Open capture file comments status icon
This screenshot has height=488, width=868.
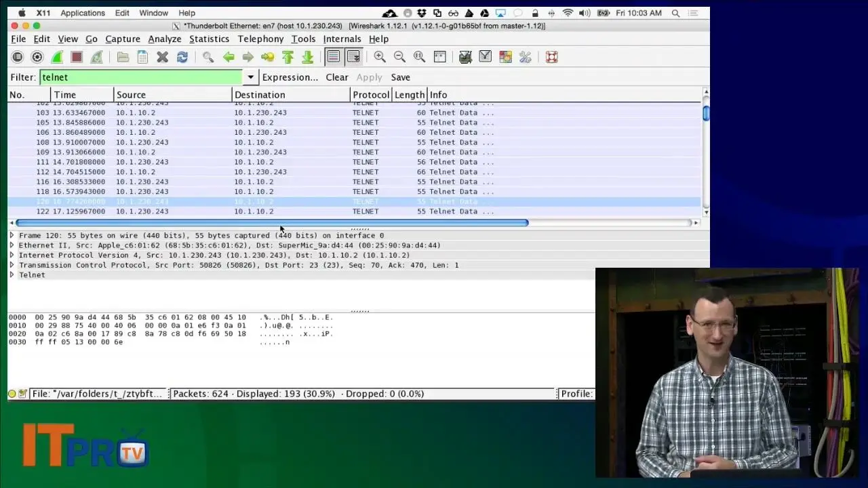pos(22,394)
